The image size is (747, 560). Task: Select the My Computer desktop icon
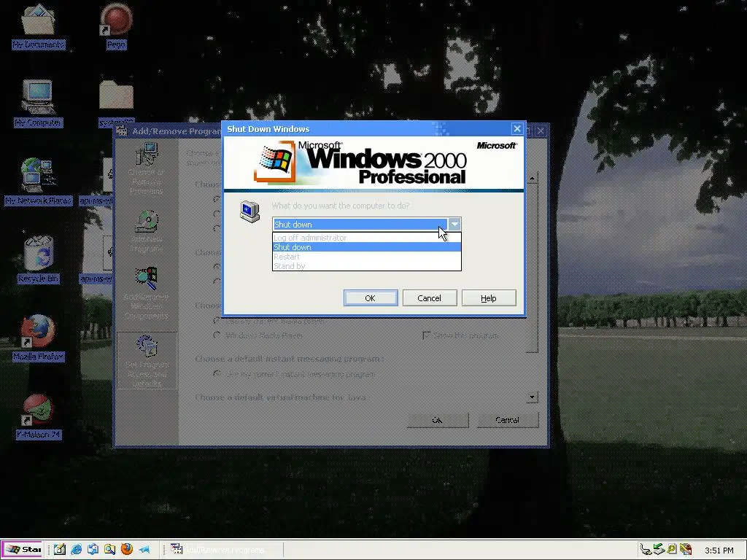coord(38,104)
